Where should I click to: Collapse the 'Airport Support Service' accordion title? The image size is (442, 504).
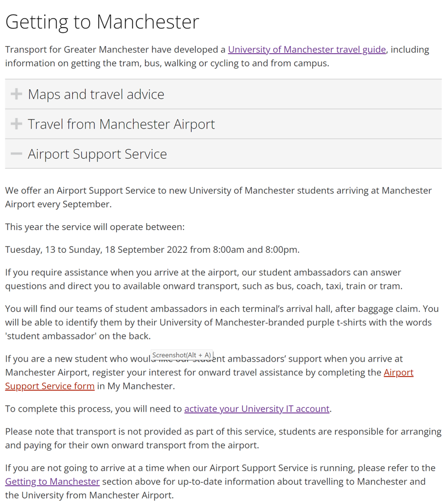tap(97, 154)
